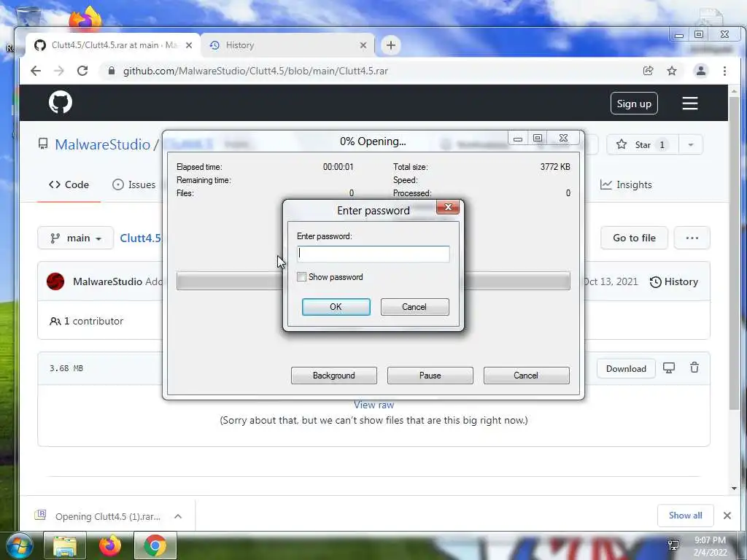Click the network tray icon

point(673,545)
